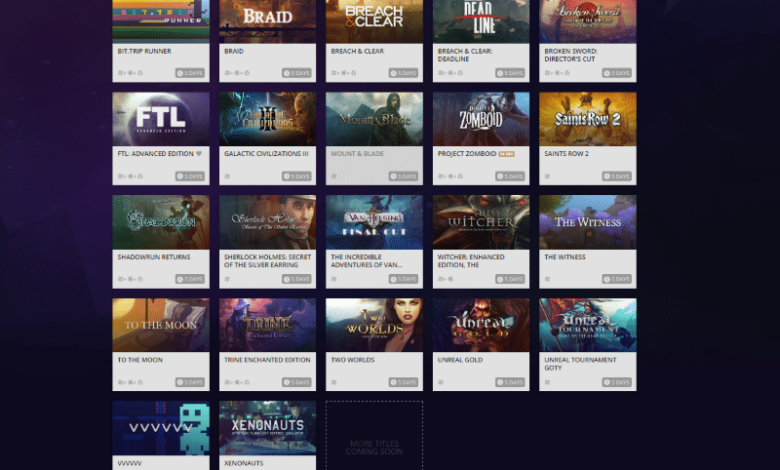Click the 5 Days badge on FTL: Advanced Edition
This screenshot has width=780, height=470.
tap(190, 176)
